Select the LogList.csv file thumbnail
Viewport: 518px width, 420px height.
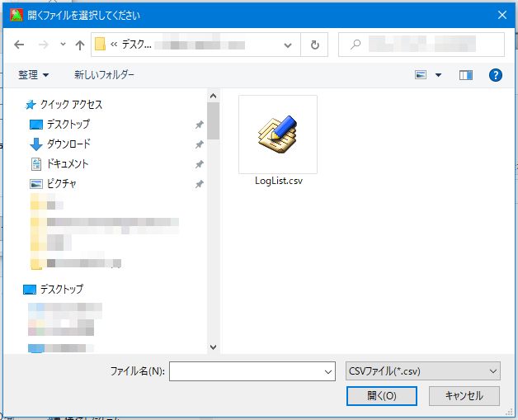pos(278,134)
